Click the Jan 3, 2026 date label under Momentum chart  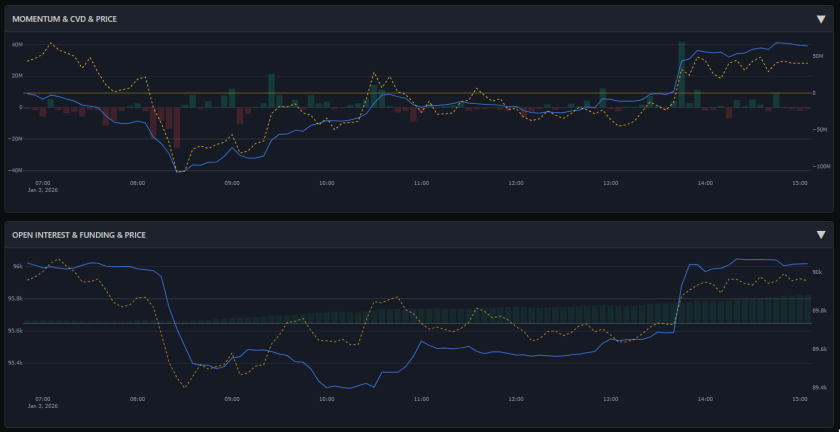(44, 190)
